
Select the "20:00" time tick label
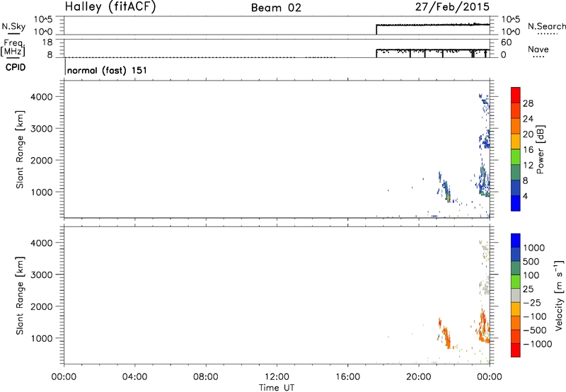click(418, 377)
